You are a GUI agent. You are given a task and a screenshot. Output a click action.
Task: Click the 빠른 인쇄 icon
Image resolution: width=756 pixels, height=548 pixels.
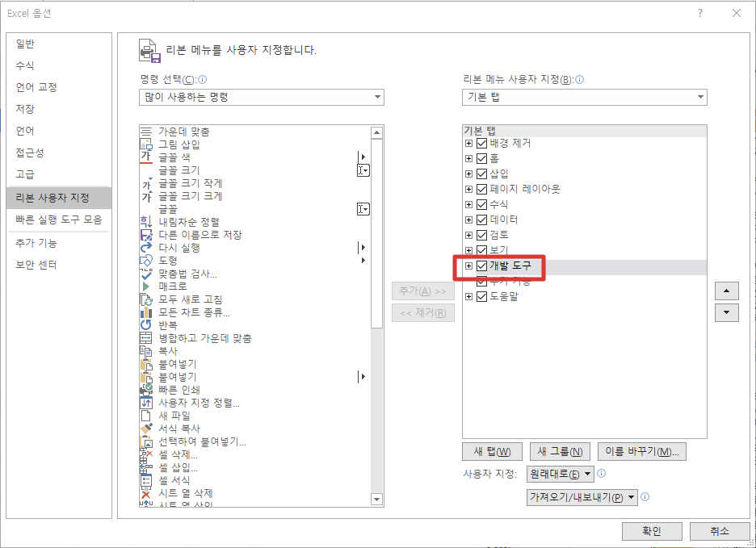[146, 390]
